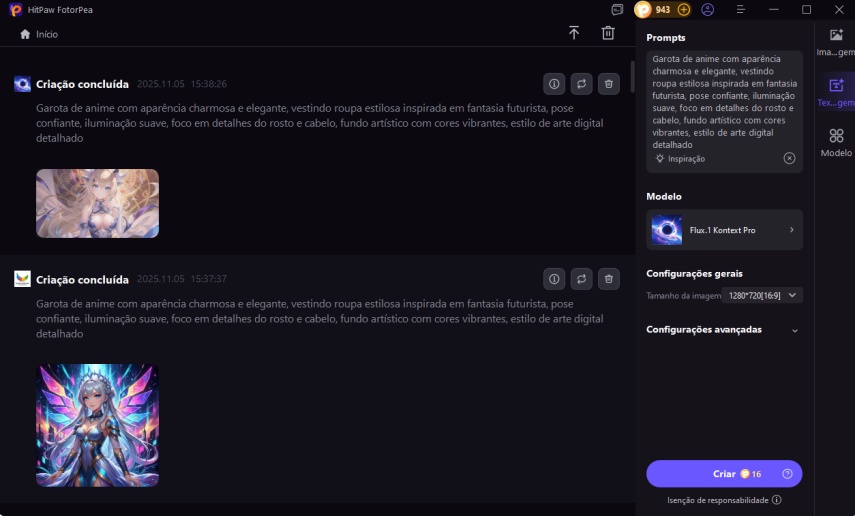855x516 pixels.
Task: Click the export upload arrow icon
Action: point(574,33)
